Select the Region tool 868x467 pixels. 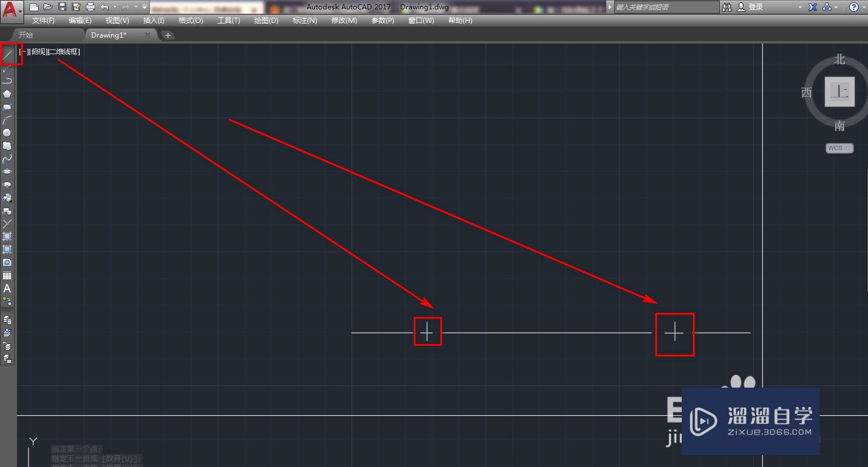7,262
